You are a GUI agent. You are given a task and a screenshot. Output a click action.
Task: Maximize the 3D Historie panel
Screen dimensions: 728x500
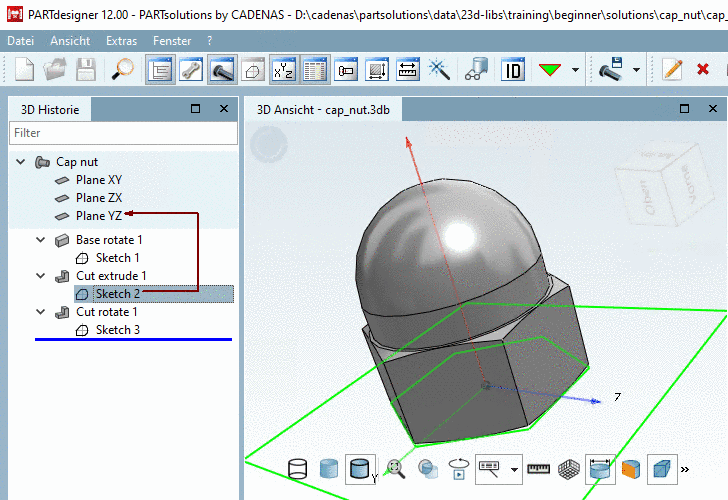[195, 109]
